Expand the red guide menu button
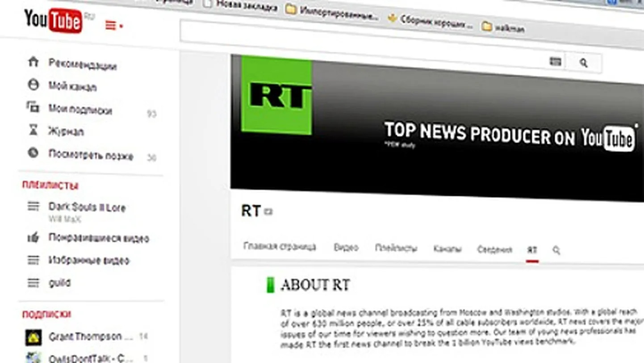This screenshot has height=363, width=644. coord(114,25)
